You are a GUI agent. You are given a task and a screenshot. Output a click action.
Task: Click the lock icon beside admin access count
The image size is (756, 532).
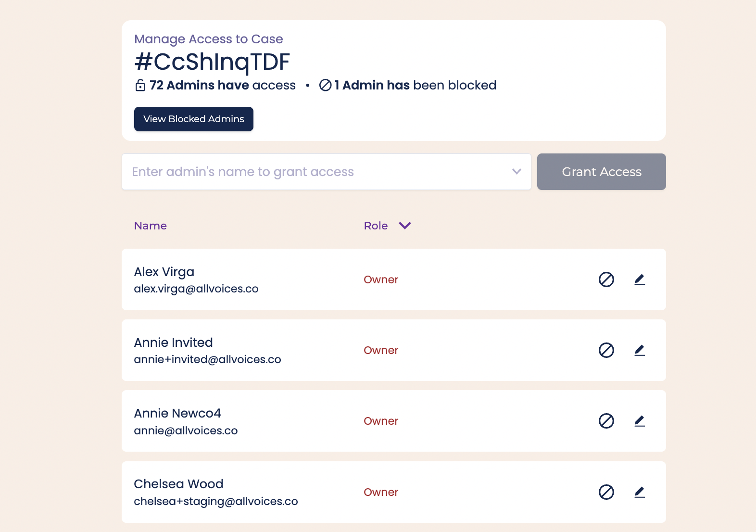(139, 85)
